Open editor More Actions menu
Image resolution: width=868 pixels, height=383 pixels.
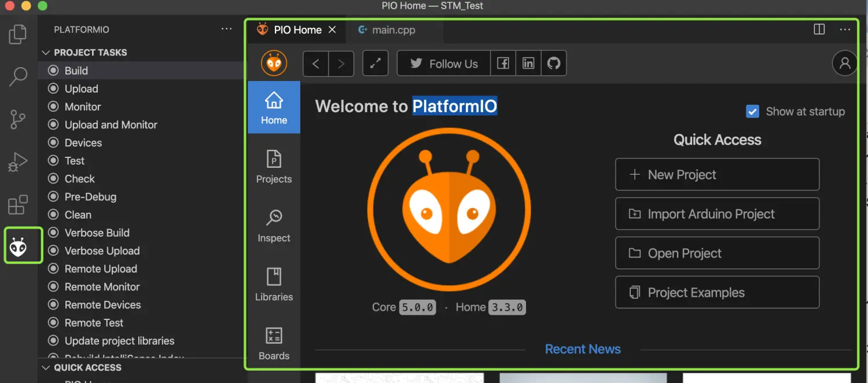pos(845,30)
